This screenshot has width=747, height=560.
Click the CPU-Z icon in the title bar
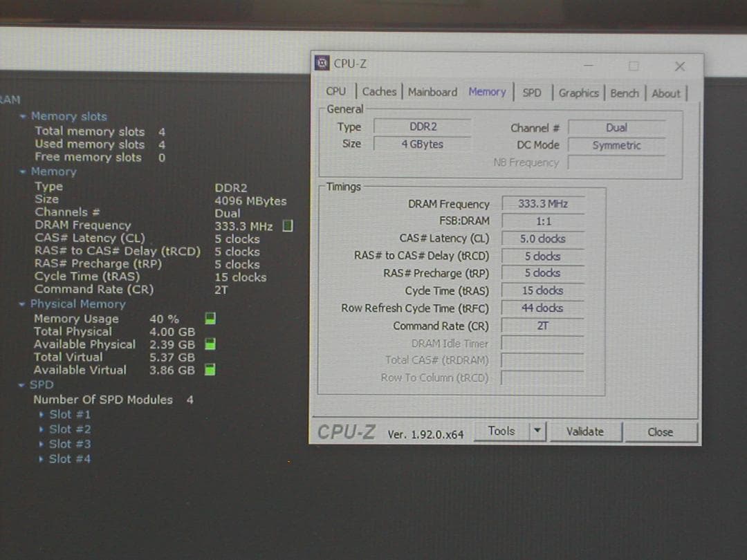tap(321, 64)
